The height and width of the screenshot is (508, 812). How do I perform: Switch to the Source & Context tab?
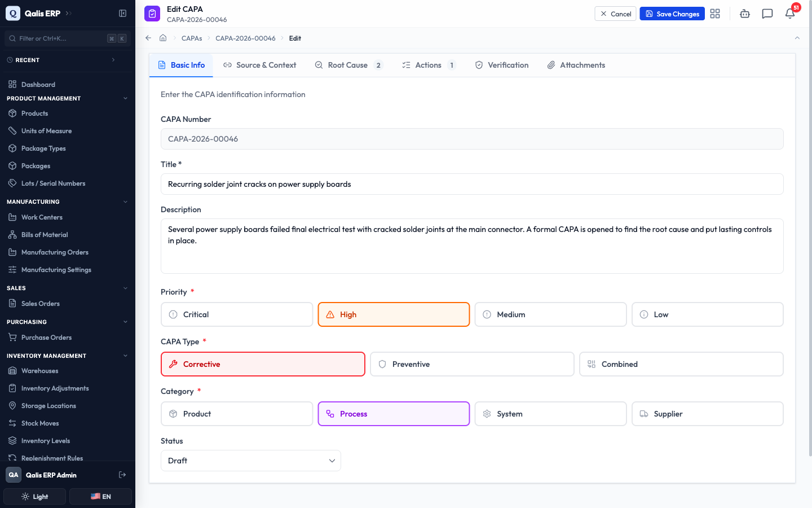tap(259, 65)
